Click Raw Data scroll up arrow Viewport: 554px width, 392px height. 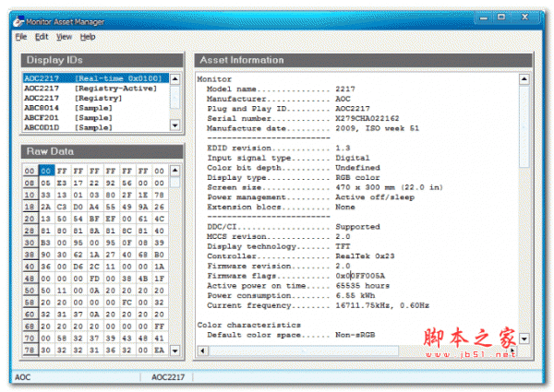click(175, 171)
